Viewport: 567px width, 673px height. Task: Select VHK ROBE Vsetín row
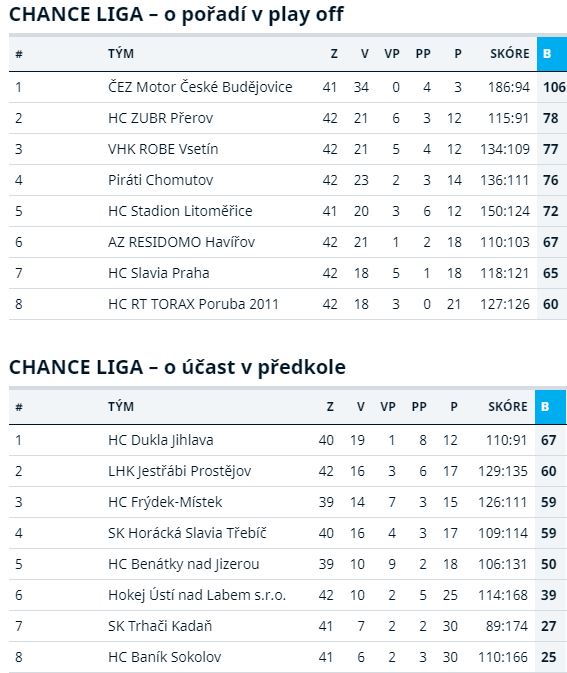[x=288, y=149]
